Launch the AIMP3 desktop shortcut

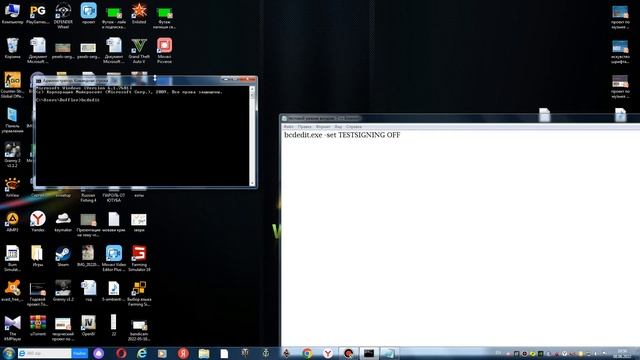pyautogui.click(x=12, y=222)
